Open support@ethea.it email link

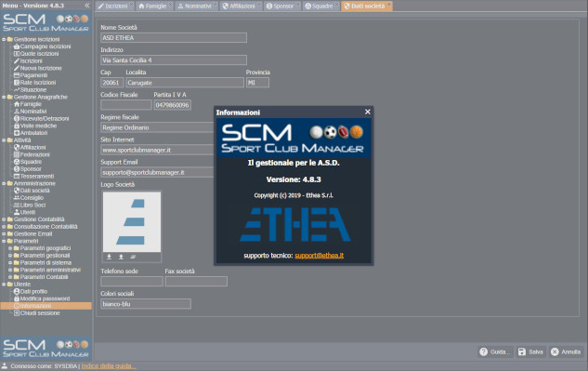(320, 256)
